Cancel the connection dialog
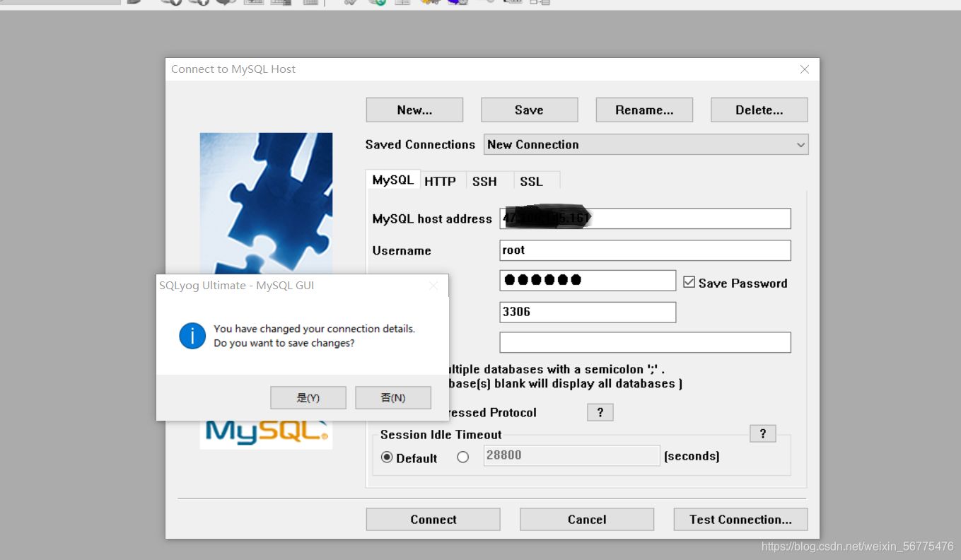Screen dimensions: 961x560 (587, 520)
